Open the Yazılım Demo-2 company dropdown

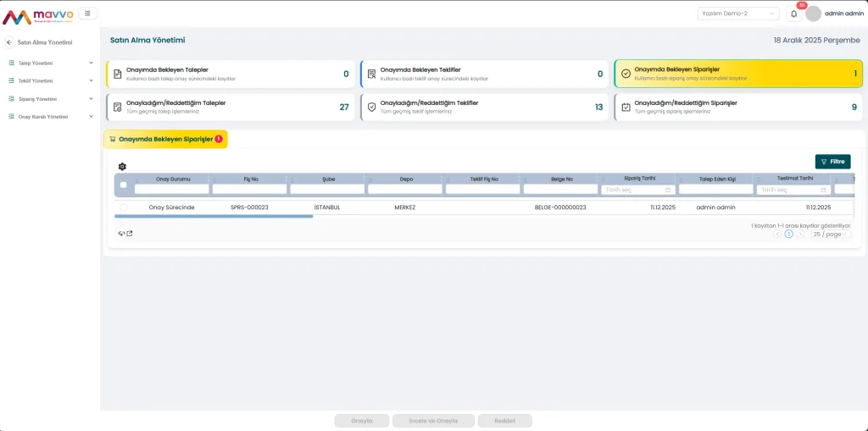tap(738, 14)
